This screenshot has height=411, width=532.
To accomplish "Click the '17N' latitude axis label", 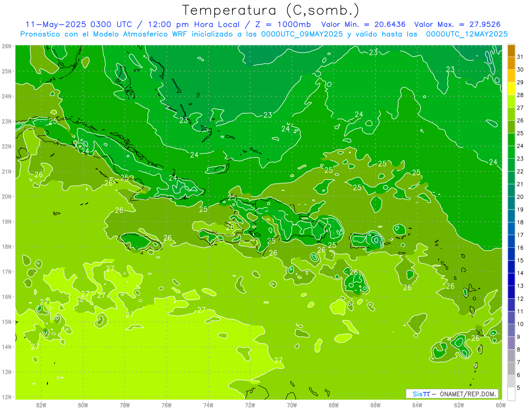I will pos(7,272).
